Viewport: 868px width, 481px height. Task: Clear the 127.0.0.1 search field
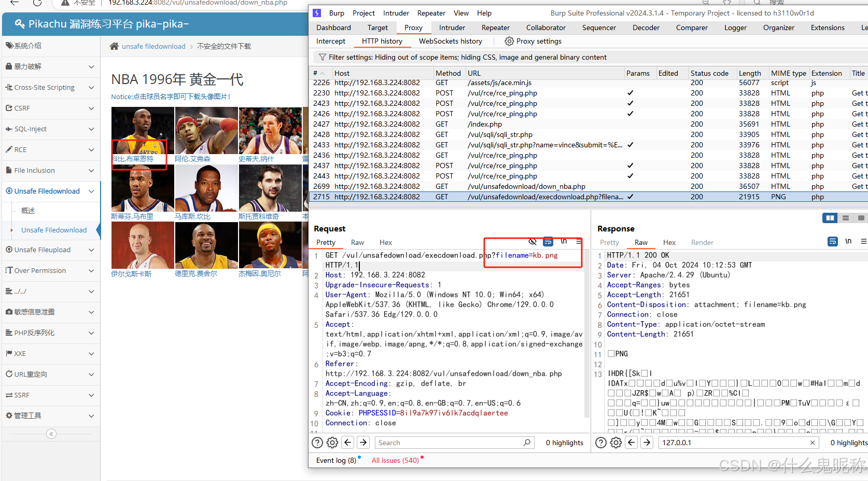pos(812,443)
